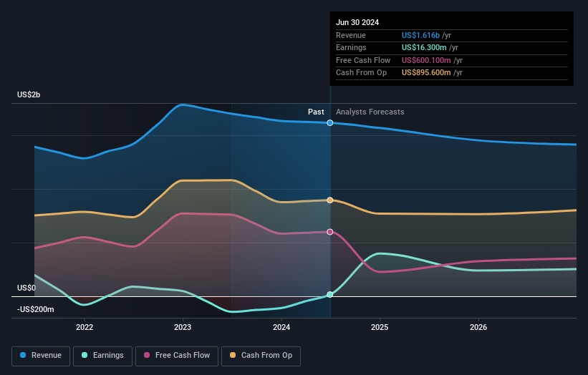Click the Past section label
The width and height of the screenshot is (588, 375).
(x=316, y=112)
